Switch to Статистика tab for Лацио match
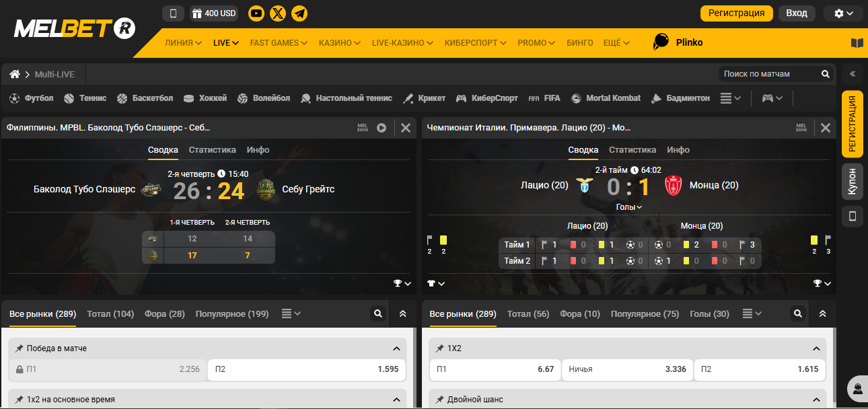Image resolution: width=868 pixels, height=409 pixels. coord(632,150)
